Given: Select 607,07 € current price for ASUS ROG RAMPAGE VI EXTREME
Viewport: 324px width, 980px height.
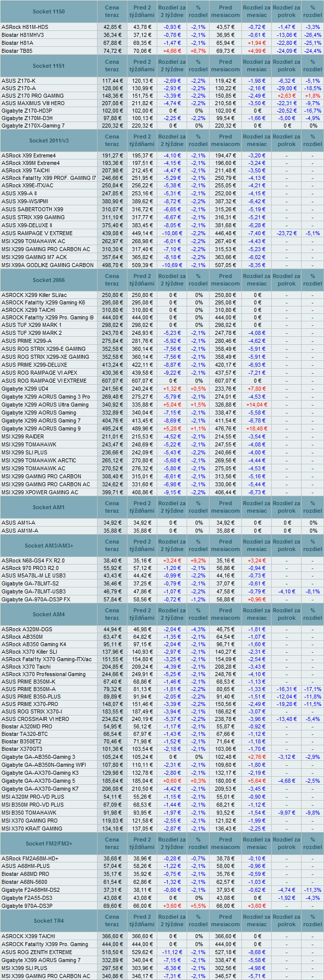Looking at the screenshot, I should pyautogui.click(x=112, y=381).
